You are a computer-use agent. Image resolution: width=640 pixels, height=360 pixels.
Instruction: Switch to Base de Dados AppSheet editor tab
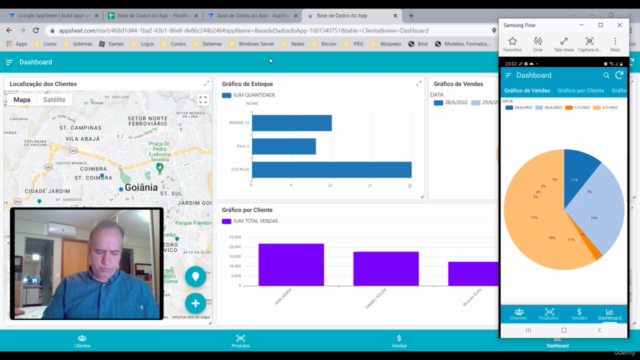(252, 16)
